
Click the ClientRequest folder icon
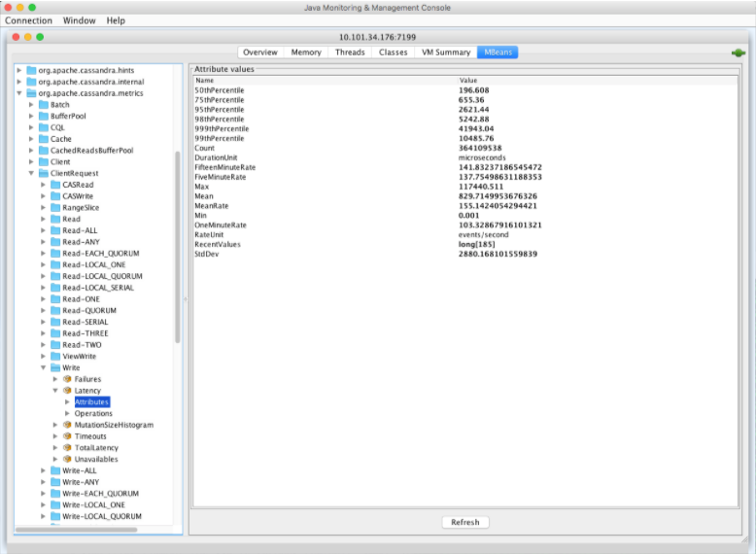click(44, 173)
